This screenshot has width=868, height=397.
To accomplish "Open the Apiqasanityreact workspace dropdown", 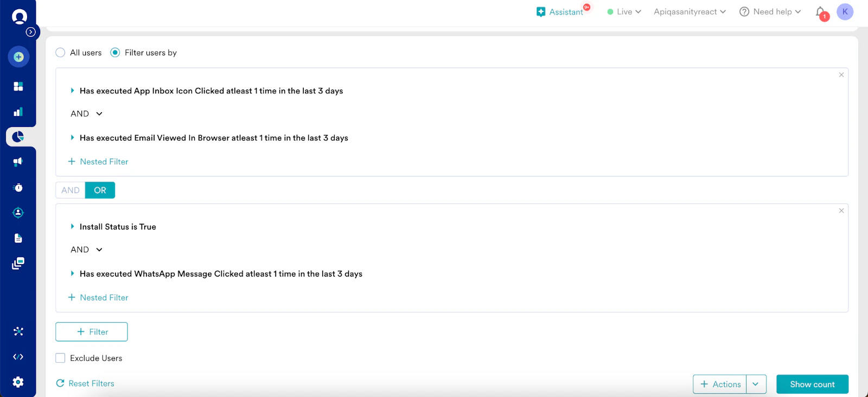I will (x=690, y=11).
